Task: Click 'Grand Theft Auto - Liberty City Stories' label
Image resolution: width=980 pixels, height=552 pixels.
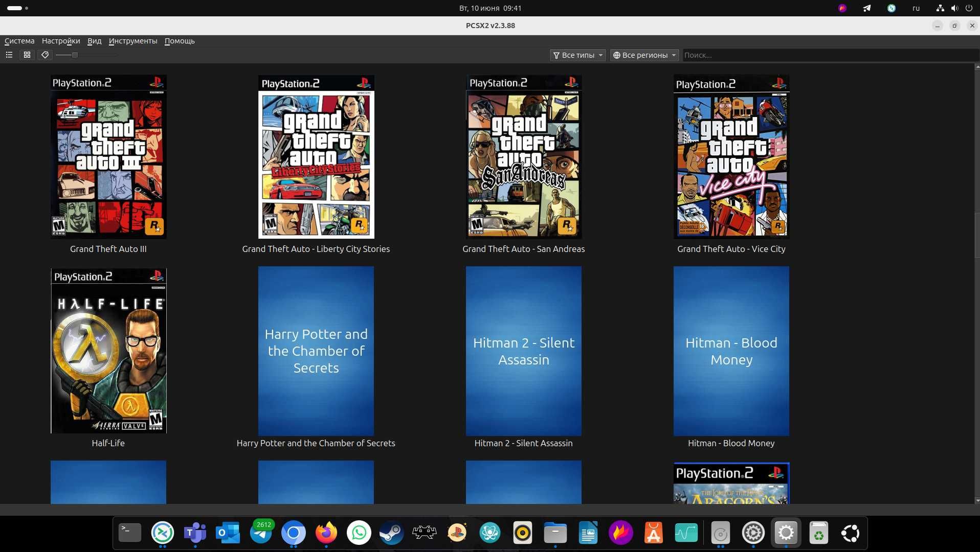Action: point(316,249)
